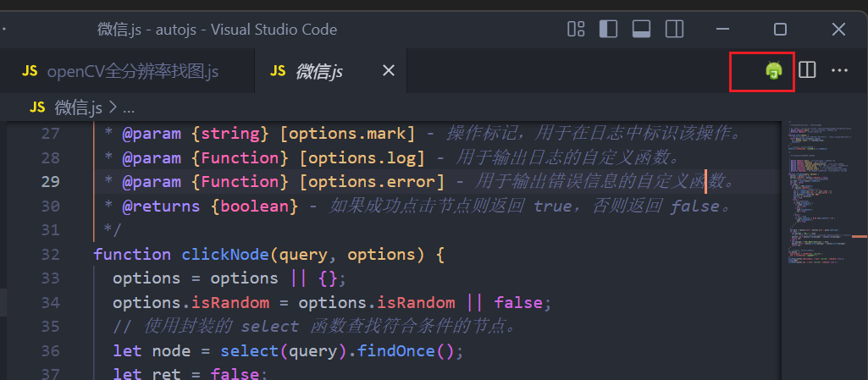Screen dimensions: 868x380
Task: Open the Customize Layout icon
Action: tap(577, 29)
